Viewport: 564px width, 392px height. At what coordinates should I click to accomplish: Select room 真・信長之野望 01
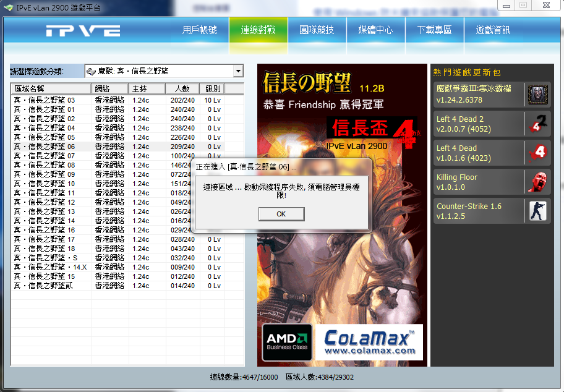click(x=119, y=109)
